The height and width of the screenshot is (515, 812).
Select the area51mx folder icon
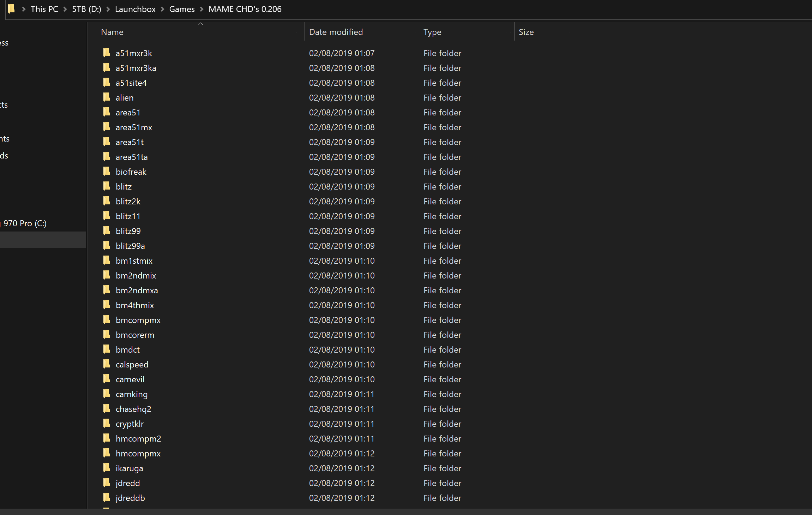107,127
